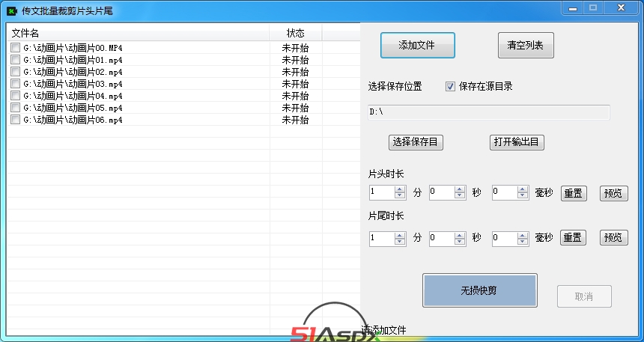This screenshot has height=342, width=644.
Task: Click the 片尾时长 milliseconds input field
Action: [505, 239]
